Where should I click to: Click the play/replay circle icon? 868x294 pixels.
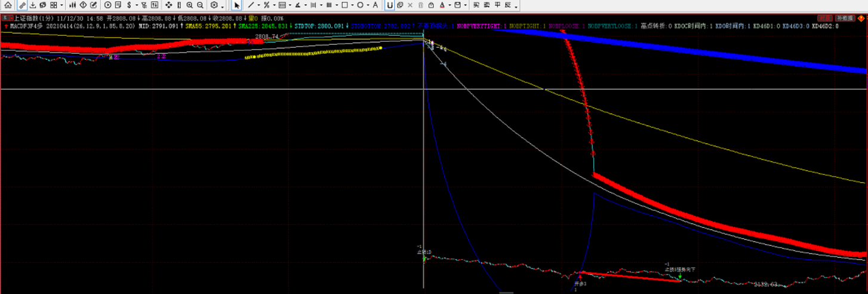[108, 5]
